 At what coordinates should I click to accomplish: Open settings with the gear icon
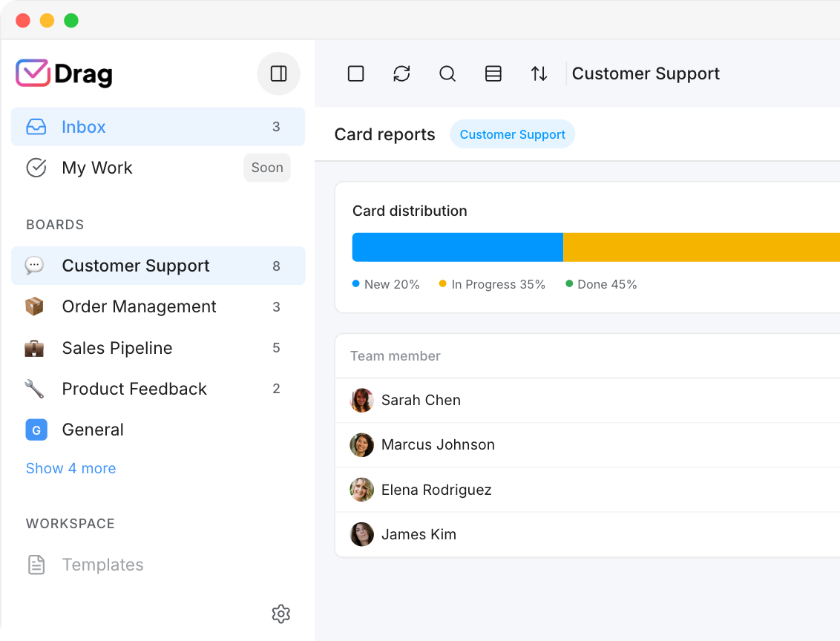click(280, 614)
